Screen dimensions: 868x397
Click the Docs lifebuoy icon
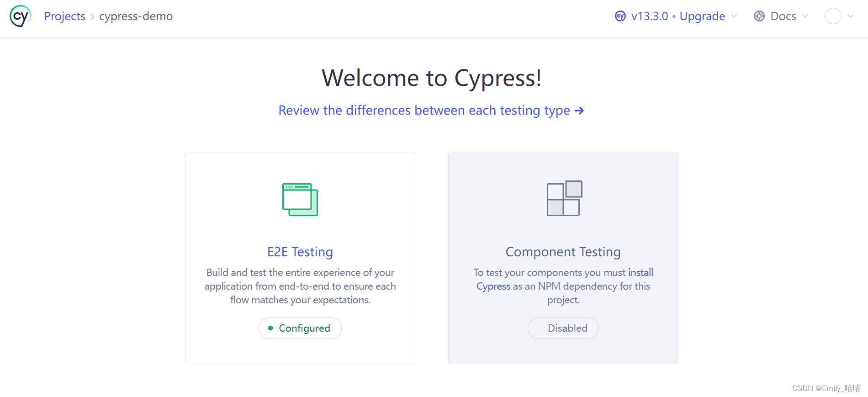point(759,16)
